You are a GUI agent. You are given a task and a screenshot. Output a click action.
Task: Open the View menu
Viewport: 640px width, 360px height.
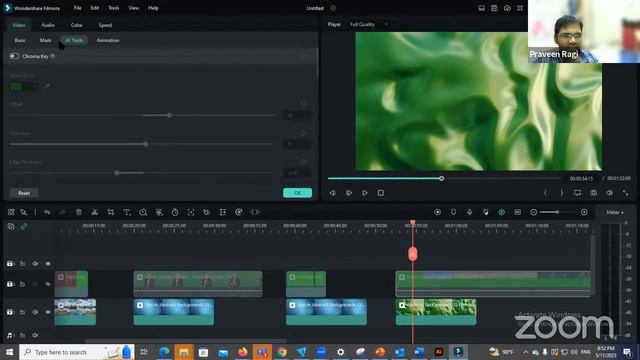click(x=133, y=8)
